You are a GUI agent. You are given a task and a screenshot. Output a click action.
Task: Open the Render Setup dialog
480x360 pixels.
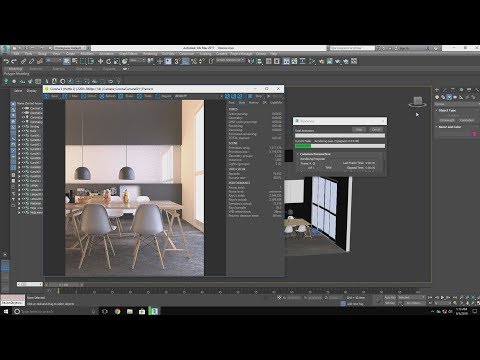coord(322,61)
